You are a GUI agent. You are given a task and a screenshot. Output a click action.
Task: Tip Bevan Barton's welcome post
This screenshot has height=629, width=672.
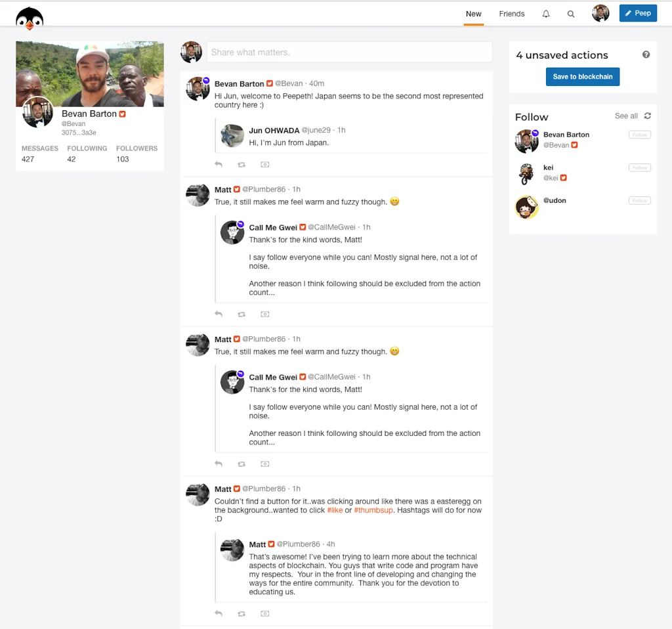coord(265,165)
